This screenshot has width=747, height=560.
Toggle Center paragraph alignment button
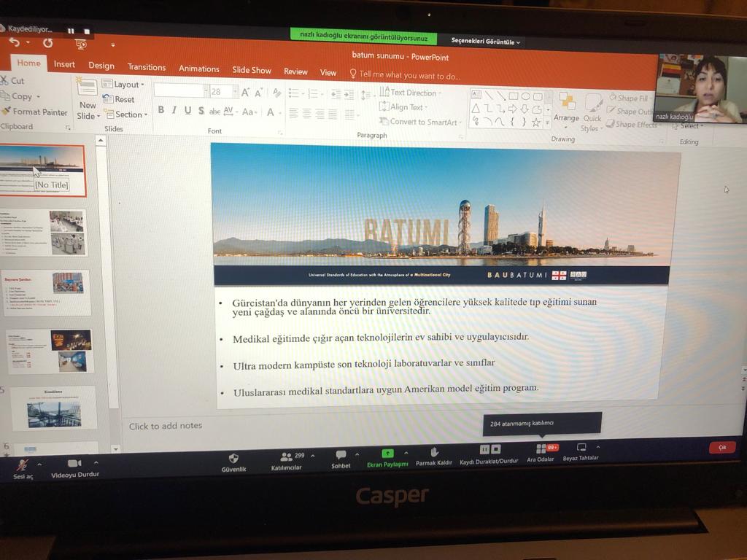point(307,114)
